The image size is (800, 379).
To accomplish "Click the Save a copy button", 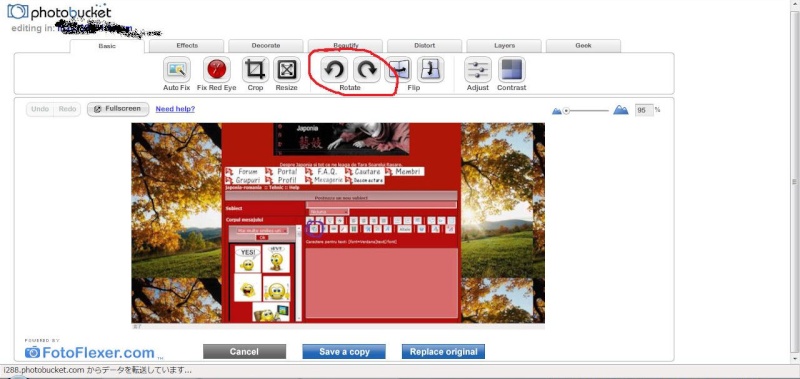I will tap(344, 351).
